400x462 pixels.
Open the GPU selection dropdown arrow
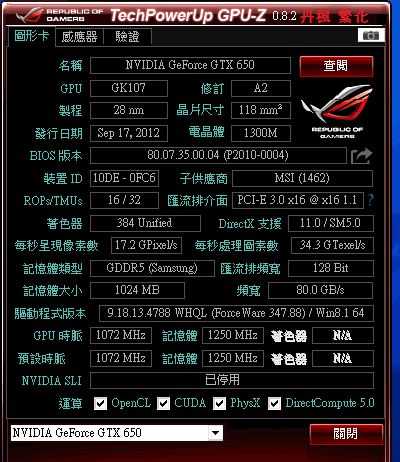pyautogui.click(x=216, y=433)
